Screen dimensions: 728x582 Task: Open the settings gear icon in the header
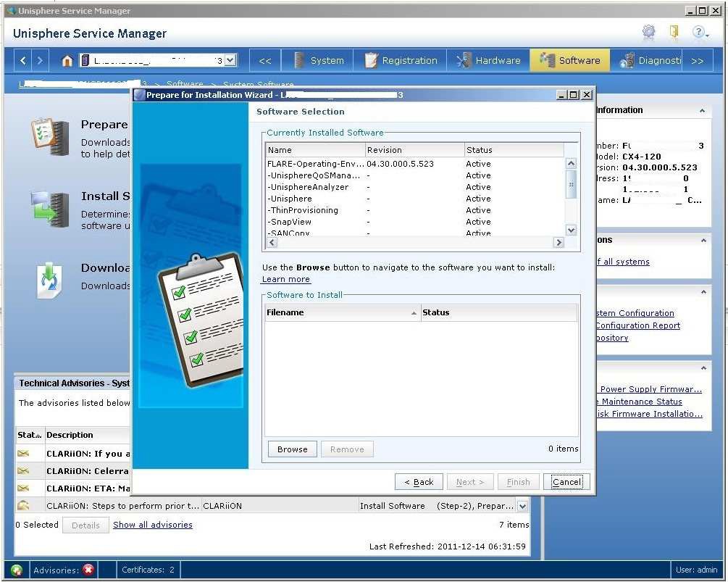tap(648, 32)
